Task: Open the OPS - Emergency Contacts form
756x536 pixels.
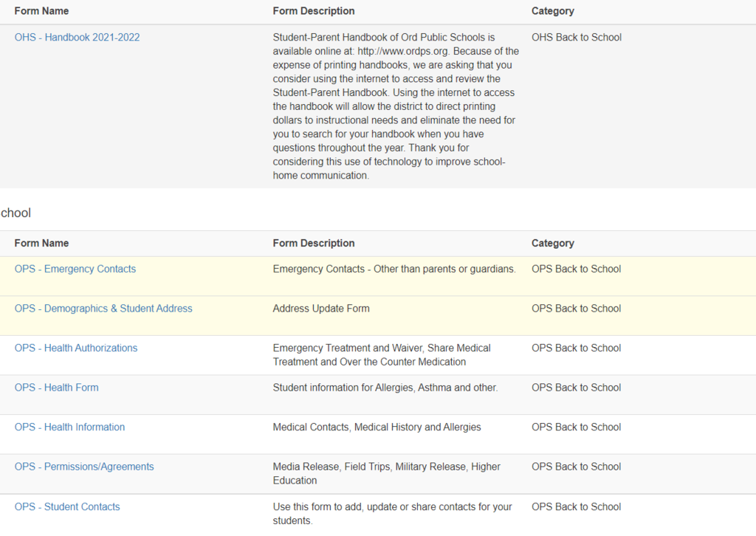Action: (75, 269)
